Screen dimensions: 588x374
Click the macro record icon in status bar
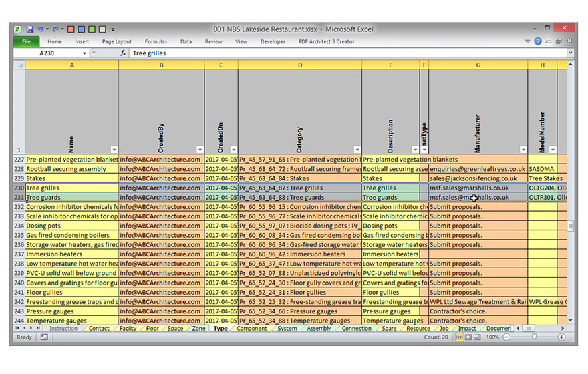click(44, 337)
